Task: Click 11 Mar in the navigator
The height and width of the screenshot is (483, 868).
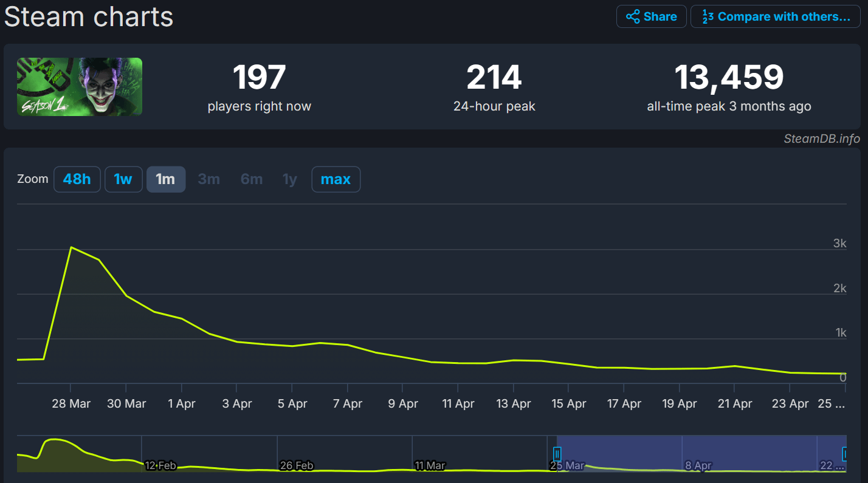Action: tap(430, 466)
